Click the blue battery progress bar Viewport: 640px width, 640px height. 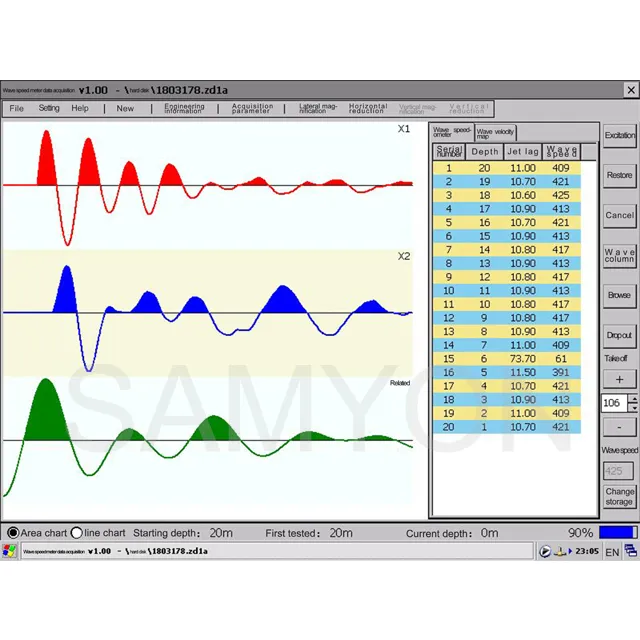(x=618, y=532)
